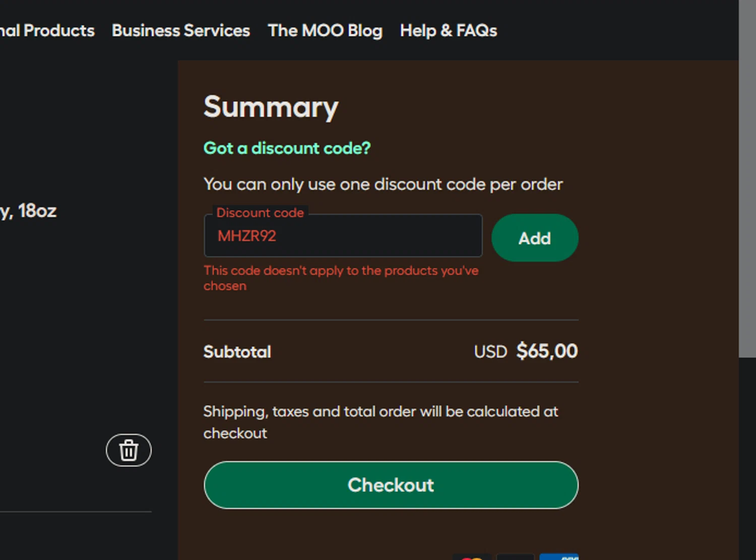Click the dark middle payment card icon
The image size is (756, 560).
pos(515,556)
